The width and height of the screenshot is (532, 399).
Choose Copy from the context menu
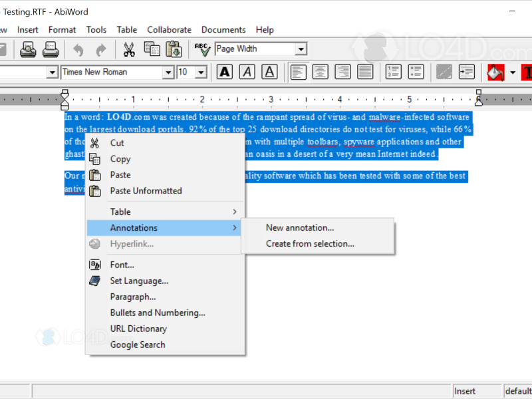(x=165, y=159)
